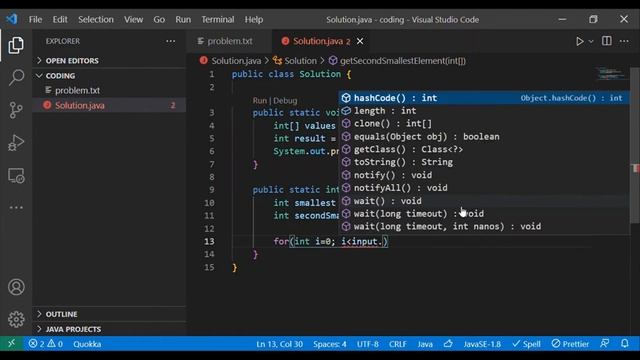Click JavaSE-1.8 runtime indicator
640x360 pixels.
pos(482,344)
